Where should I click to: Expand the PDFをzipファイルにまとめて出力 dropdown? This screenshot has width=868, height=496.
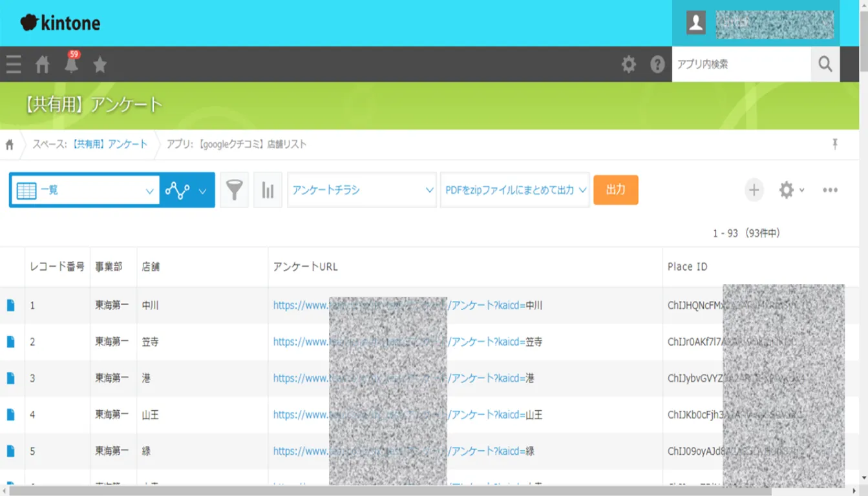pyautogui.click(x=514, y=190)
